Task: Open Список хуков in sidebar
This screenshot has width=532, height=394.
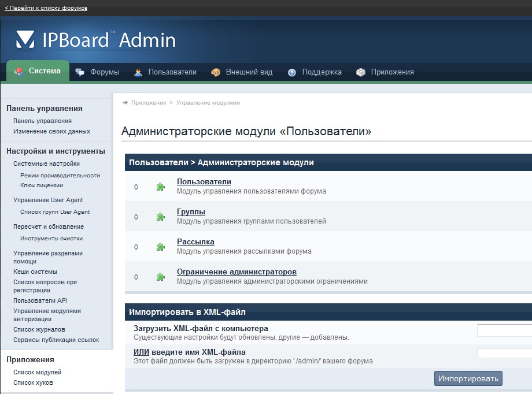Action: click(x=33, y=383)
